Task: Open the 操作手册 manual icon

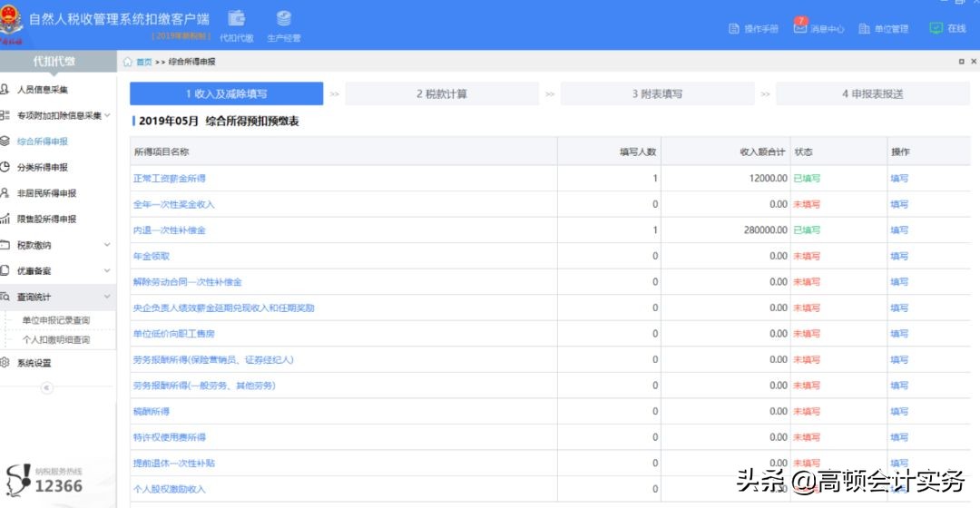Action: click(x=734, y=29)
